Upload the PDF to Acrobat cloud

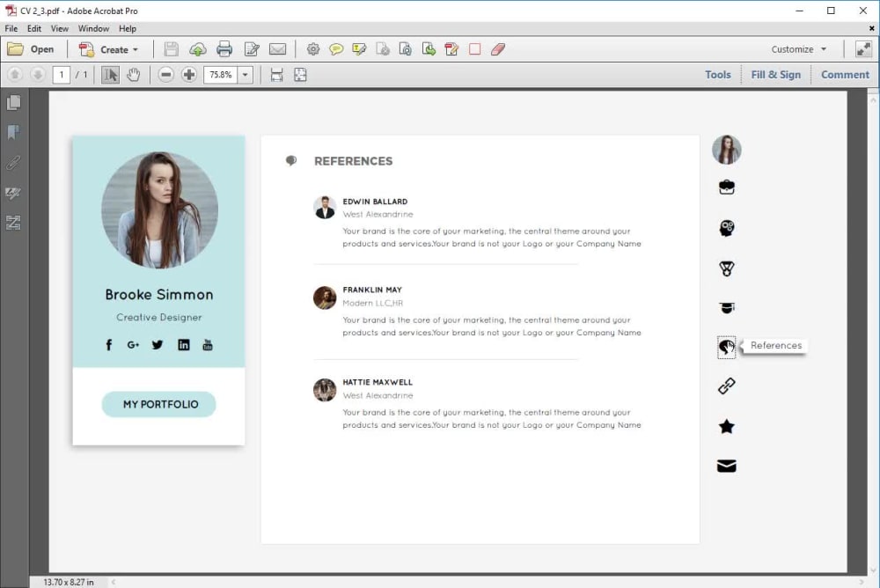click(x=198, y=48)
